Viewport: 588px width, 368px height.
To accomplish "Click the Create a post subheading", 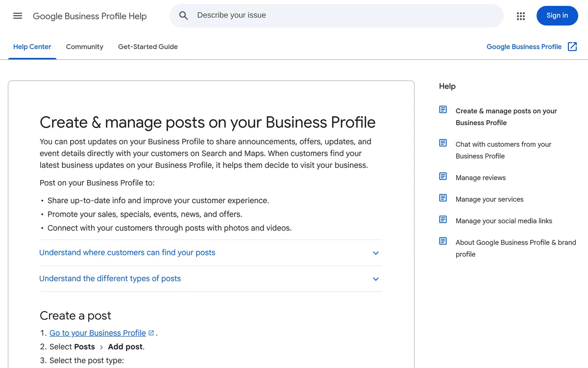I will 75,315.
